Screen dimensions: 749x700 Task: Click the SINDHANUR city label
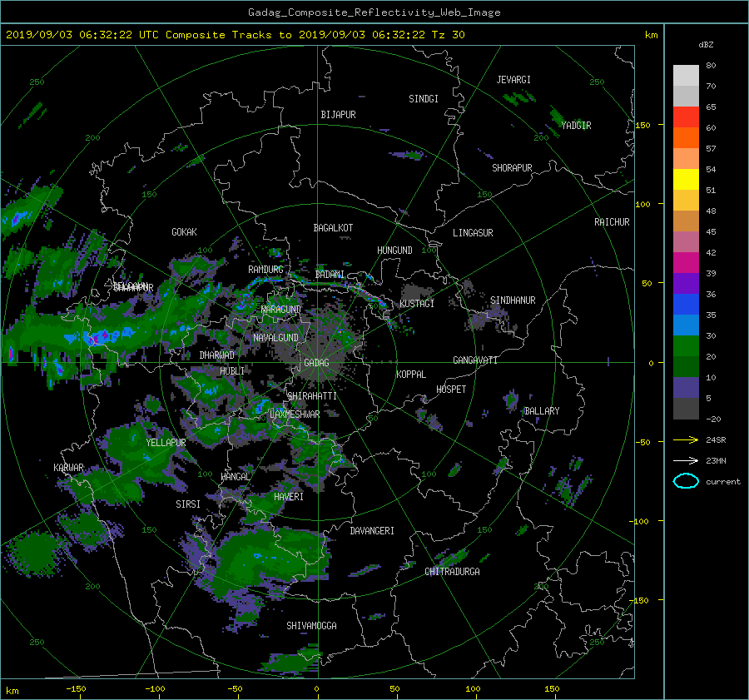coord(513,300)
